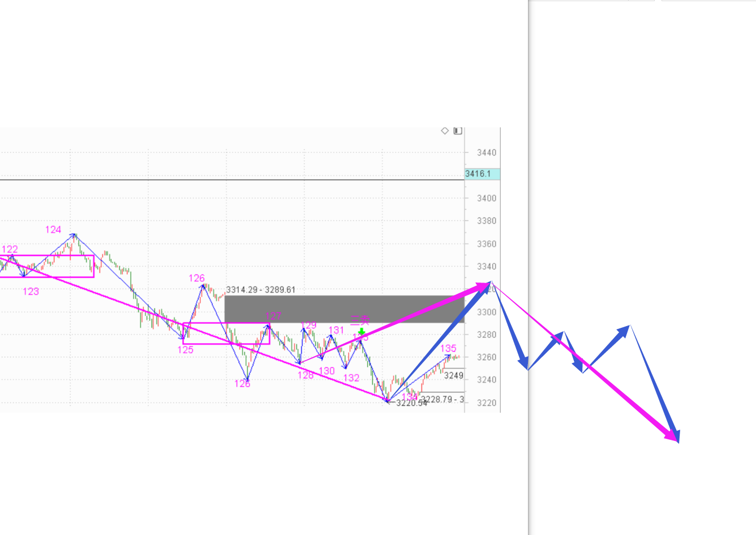Screen dimensions: 756x535
Task: Click wave label 127
Action: (273, 316)
